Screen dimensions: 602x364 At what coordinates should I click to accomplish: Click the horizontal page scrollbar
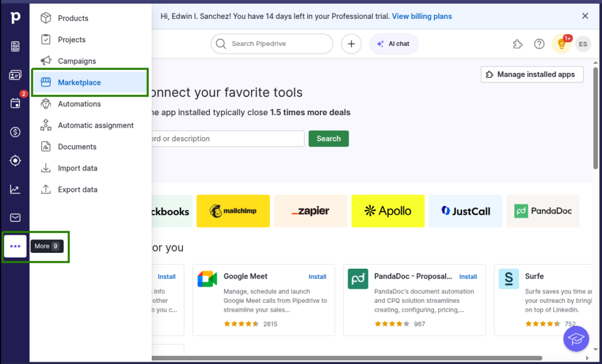point(347,358)
